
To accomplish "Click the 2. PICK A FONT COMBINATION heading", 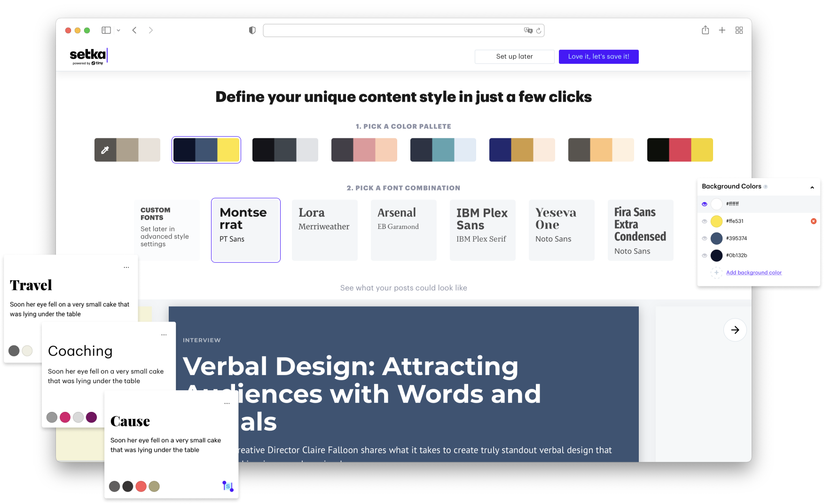I will (403, 188).
